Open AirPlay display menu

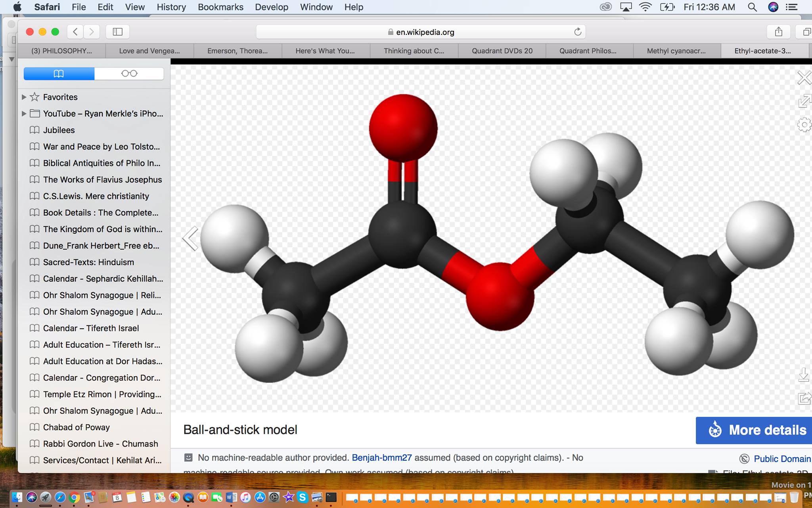[x=626, y=7]
